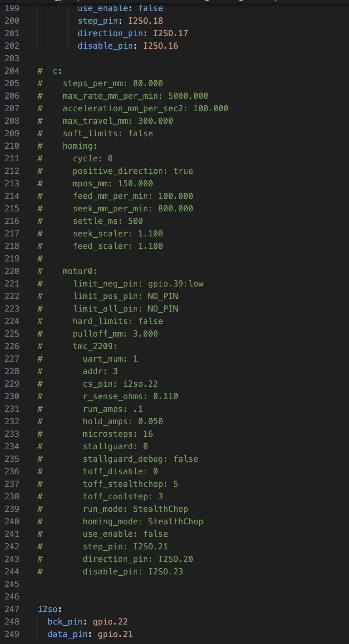Image resolution: width=349 pixels, height=644 pixels.
Task: Click the gpio.21 value
Action: (115, 634)
